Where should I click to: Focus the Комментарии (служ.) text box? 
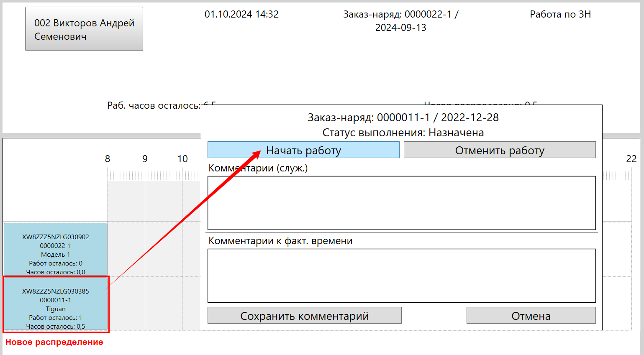(401, 203)
